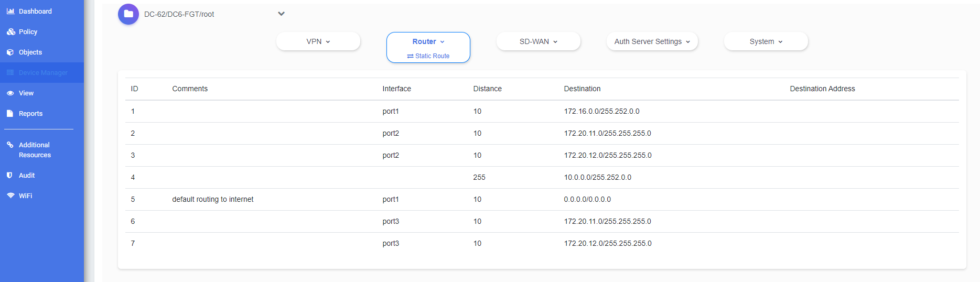
Task: Click the DC-62/DC6-FGT/root device path
Action: coord(179,14)
